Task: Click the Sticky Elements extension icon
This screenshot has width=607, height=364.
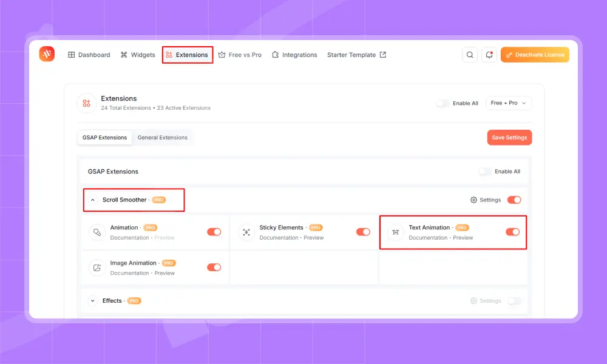Action: tap(246, 232)
